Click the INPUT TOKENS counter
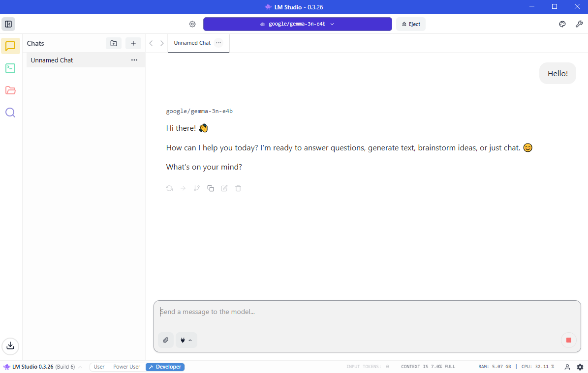588x373 pixels. coord(368,367)
